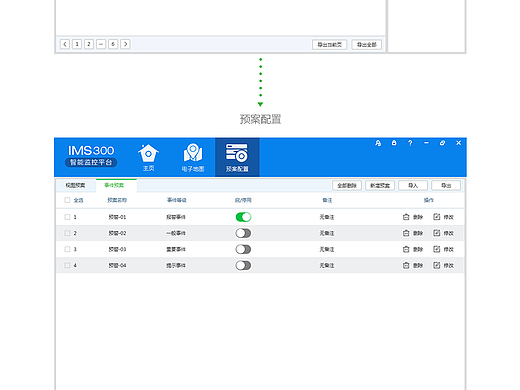The width and height of the screenshot is (520, 390).
Task: Click 导出全部 export all button
Action: click(x=367, y=44)
